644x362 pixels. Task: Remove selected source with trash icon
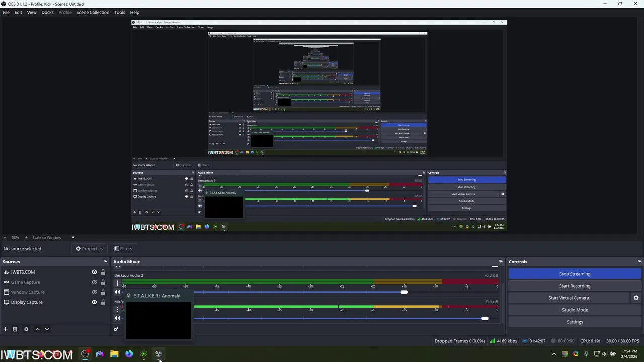[15, 329]
